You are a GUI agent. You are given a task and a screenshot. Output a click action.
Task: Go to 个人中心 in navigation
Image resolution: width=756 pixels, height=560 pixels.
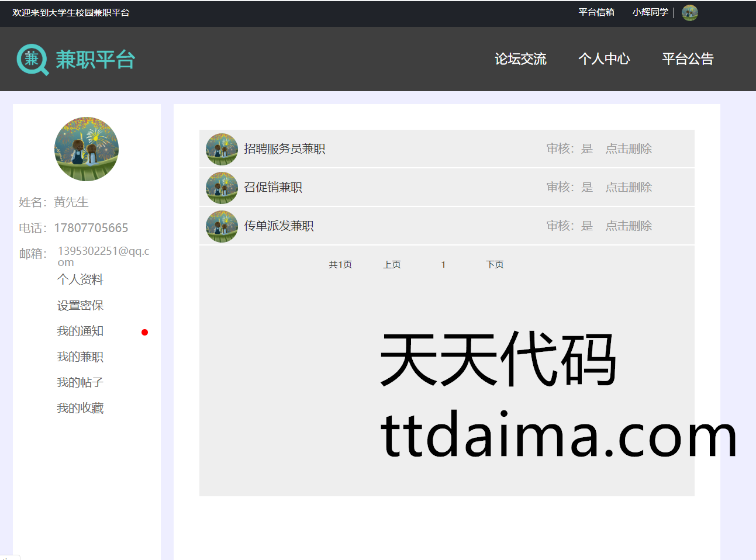(x=604, y=59)
